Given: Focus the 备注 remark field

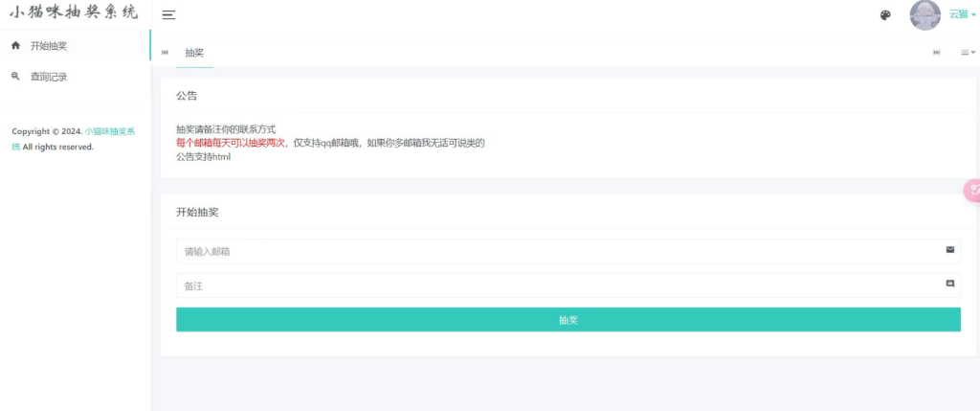Looking at the screenshot, I should [x=568, y=285].
